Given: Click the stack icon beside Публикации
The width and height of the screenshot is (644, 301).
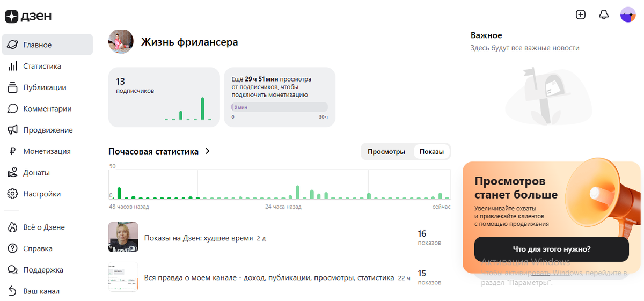Looking at the screenshot, I should point(12,87).
